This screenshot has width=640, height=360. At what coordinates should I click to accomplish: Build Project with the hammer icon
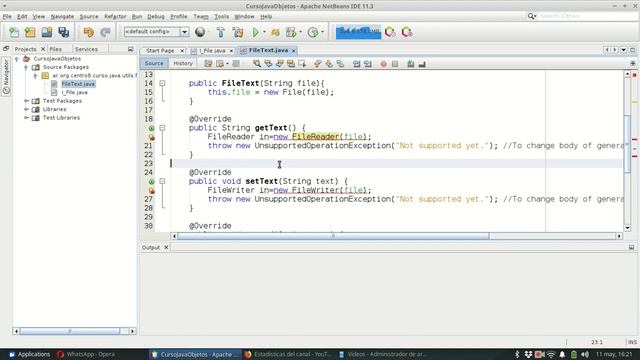coord(220,32)
